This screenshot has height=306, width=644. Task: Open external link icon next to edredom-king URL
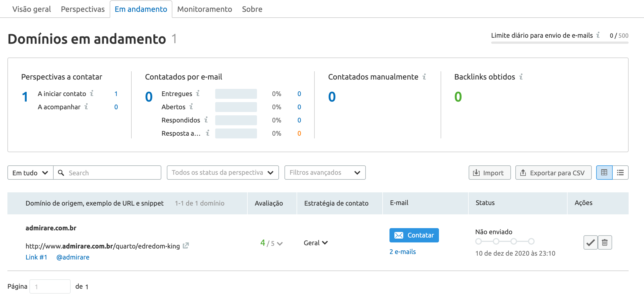pyautogui.click(x=186, y=245)
